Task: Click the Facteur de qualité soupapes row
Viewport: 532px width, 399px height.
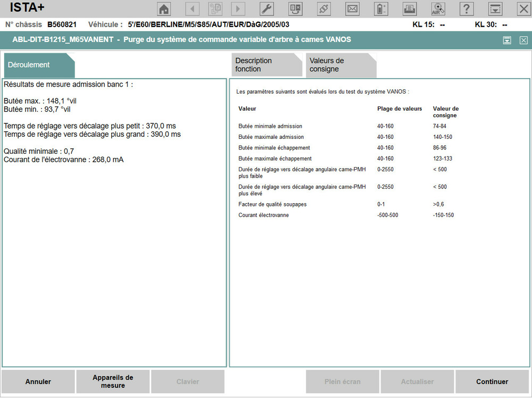Action: (346, 204)
